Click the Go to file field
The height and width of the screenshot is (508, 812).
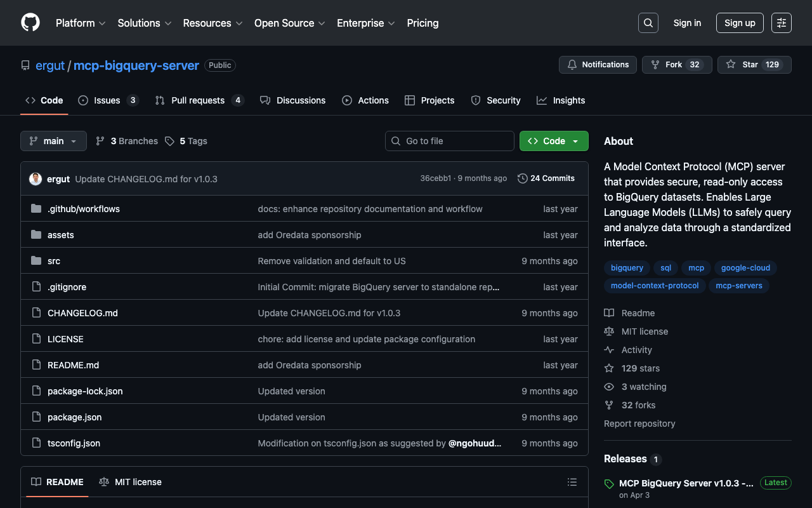450,141
